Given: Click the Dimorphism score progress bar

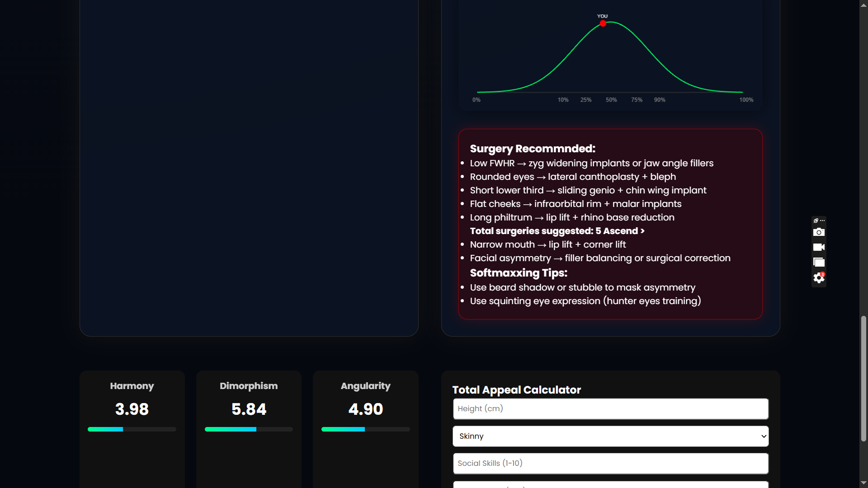Looking at the screenshot, I should point(249,429).
